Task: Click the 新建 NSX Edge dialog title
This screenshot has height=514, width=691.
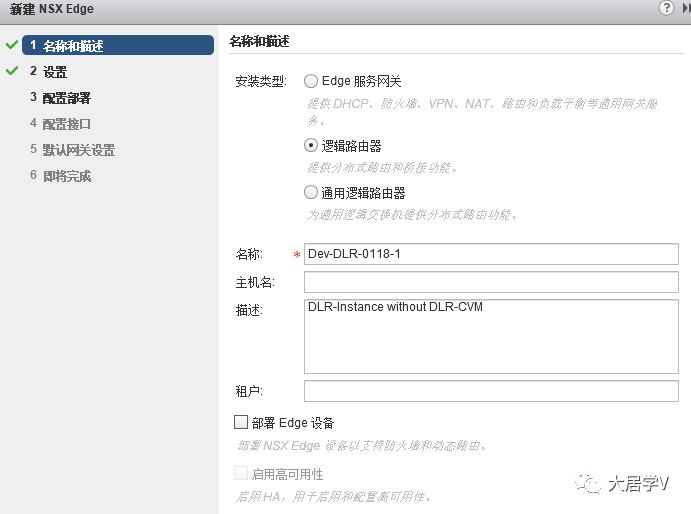Action: pos(52,9)
